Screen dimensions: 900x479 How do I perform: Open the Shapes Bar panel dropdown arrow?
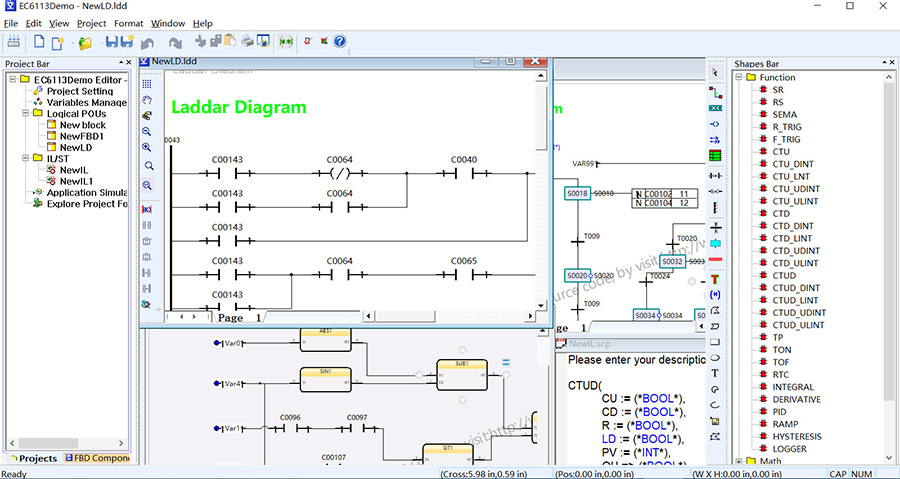(x=884, y=62)
